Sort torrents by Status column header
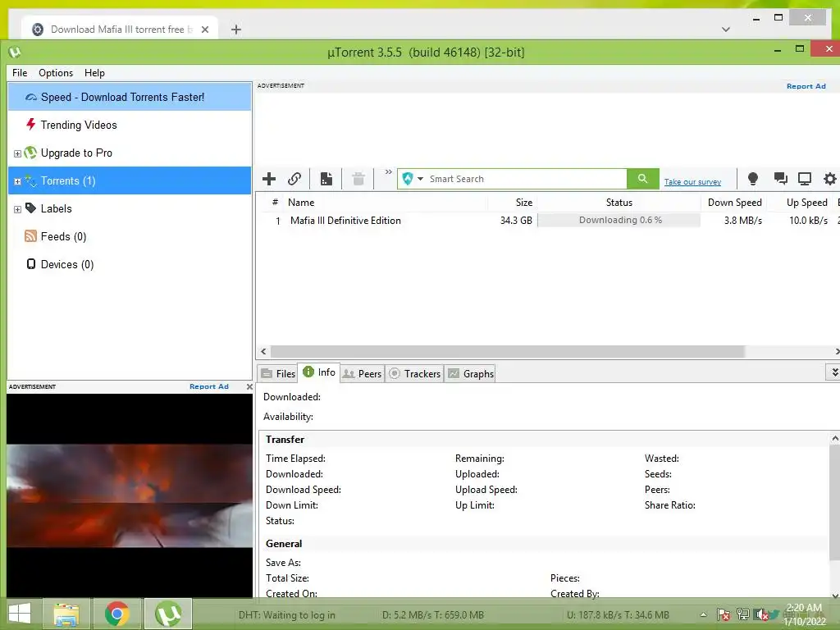The height and width of the screenshot is (630, 840). (619, 203)
